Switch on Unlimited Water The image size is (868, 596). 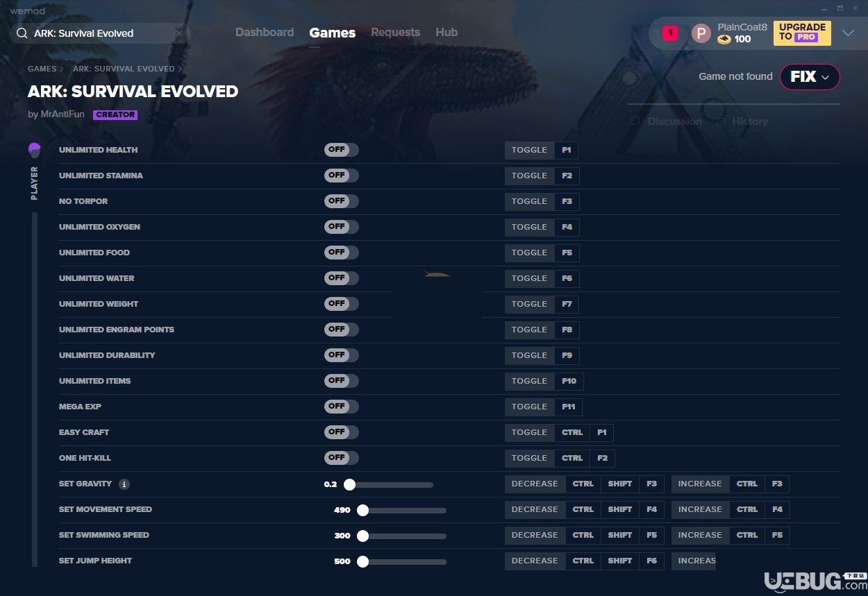click(x=341, y=278)
